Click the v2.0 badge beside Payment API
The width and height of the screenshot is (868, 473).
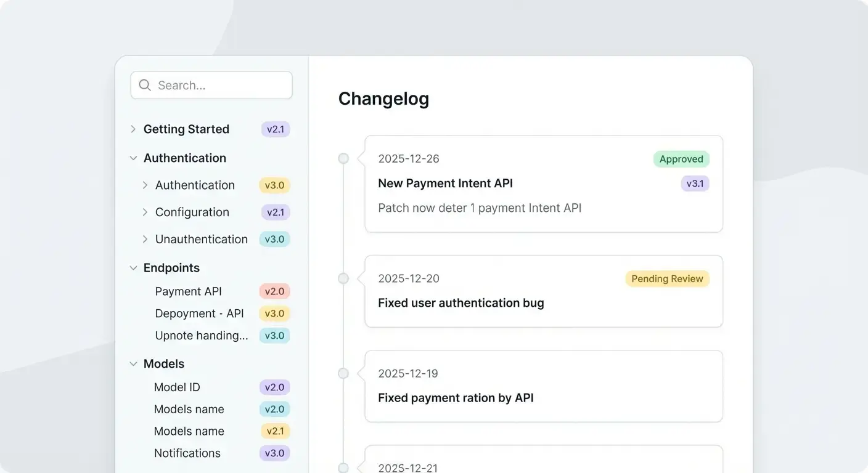pos(274,291)
